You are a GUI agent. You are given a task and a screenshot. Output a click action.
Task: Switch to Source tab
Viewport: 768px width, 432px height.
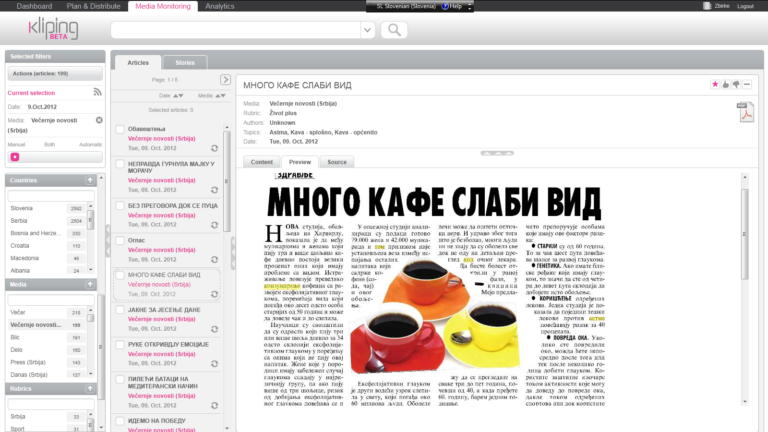point(337,162)
